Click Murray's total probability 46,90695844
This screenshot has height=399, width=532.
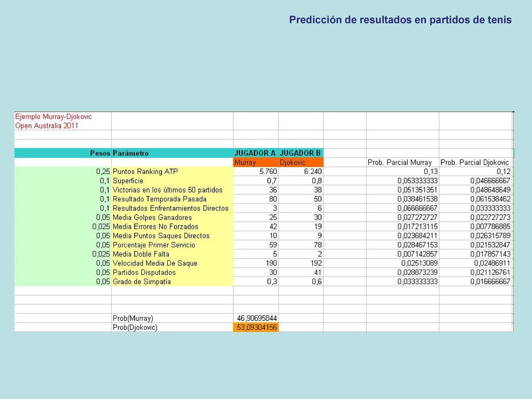point(257,318)
